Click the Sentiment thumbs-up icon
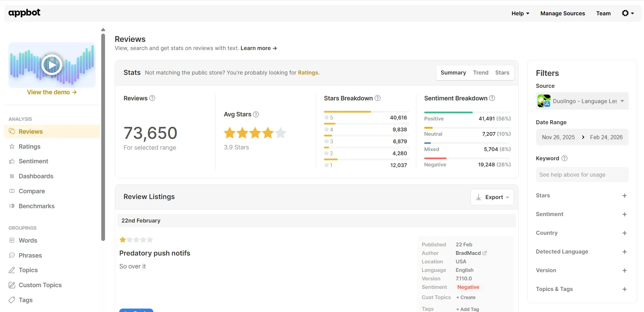Viewport: 644px width, 312px height. pos(12,161)
